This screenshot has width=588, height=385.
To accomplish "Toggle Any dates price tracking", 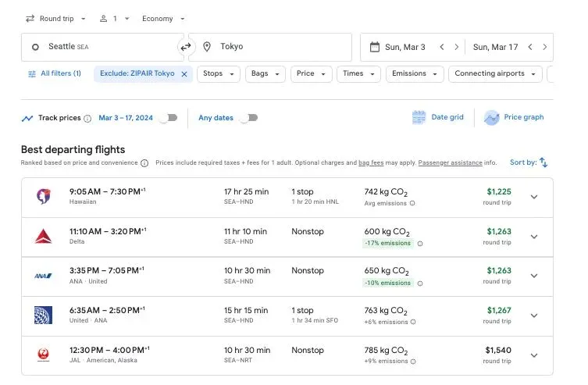I will click(248, 118).
